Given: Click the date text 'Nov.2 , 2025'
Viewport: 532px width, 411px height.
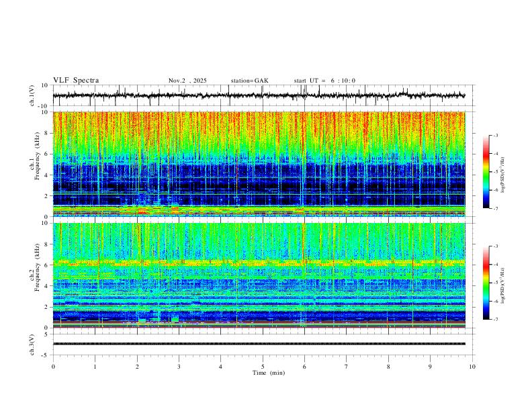Looking at the screenshot, I should click(x=187, y=81).
